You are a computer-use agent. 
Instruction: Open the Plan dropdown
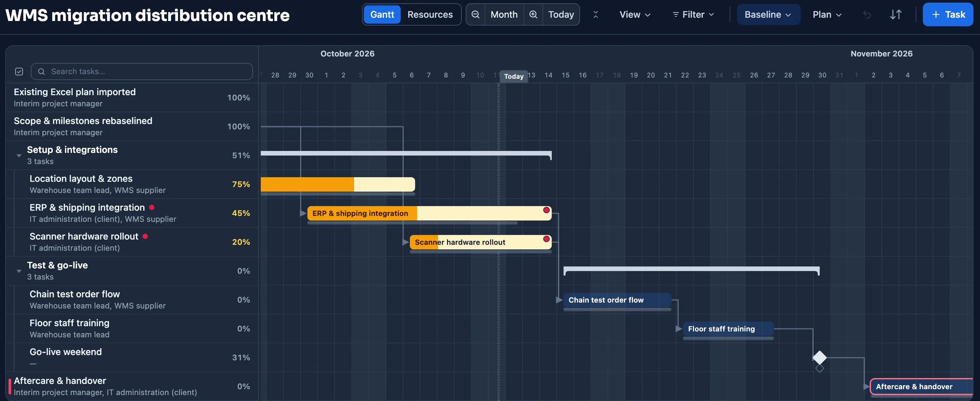click(827, 14)
